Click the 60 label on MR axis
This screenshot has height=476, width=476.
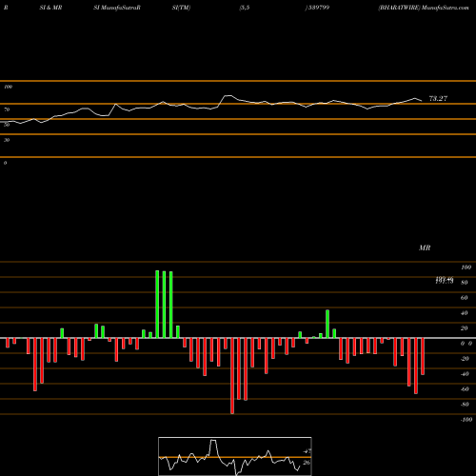tap(465, 298)
